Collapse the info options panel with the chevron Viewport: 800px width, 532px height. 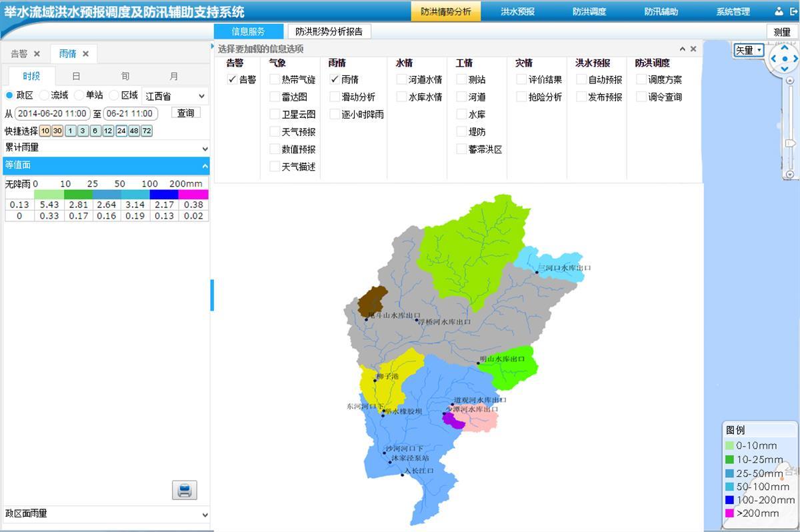pos(682,49)
